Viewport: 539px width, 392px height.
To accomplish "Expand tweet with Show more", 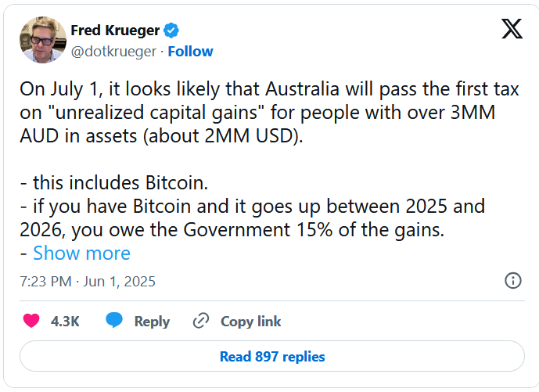I will coord(81,253).
